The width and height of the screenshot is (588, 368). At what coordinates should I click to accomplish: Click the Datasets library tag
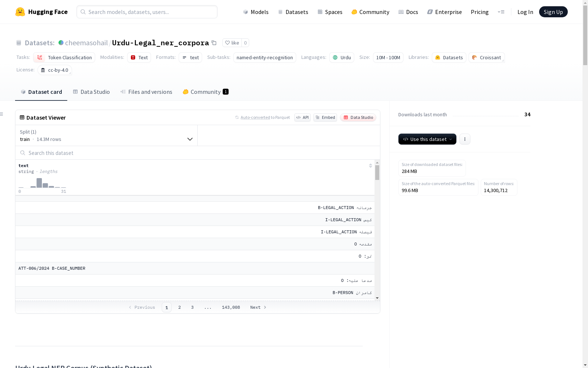point(449,57)
